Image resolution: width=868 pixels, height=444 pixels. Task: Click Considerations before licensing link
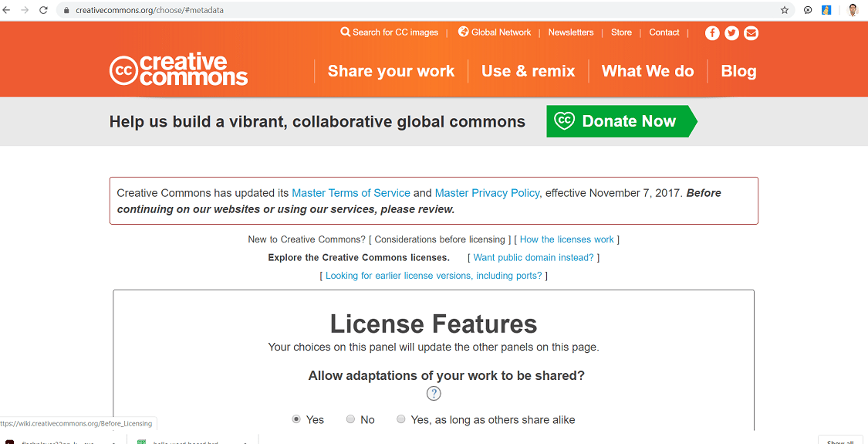pos(440,239)
